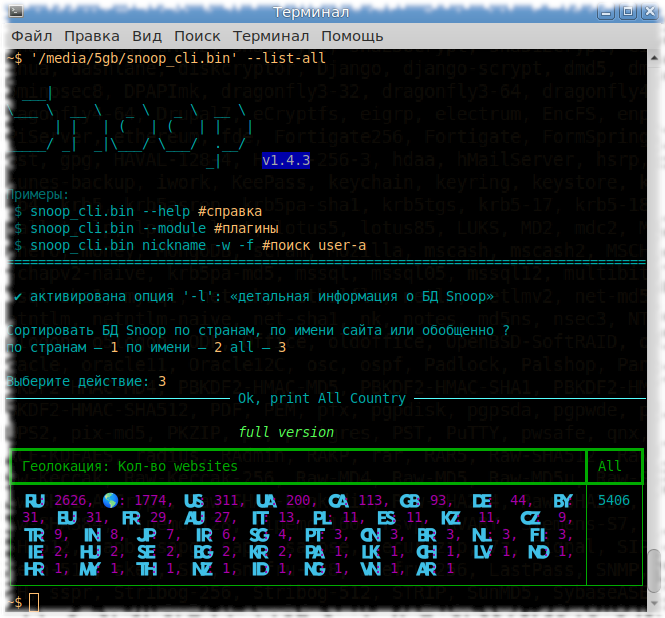Maximize the Терминал window
665x618 pixels.
(x=628, y=12)
